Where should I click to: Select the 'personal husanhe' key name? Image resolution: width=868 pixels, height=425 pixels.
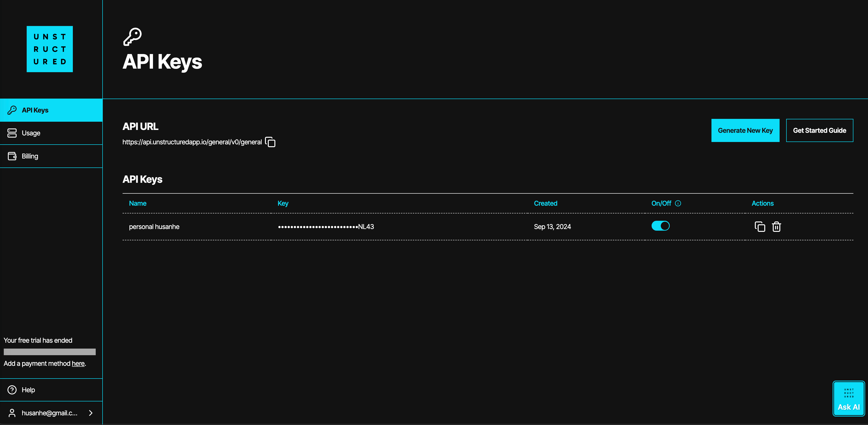pyautogui.click(x=154, y=226)
